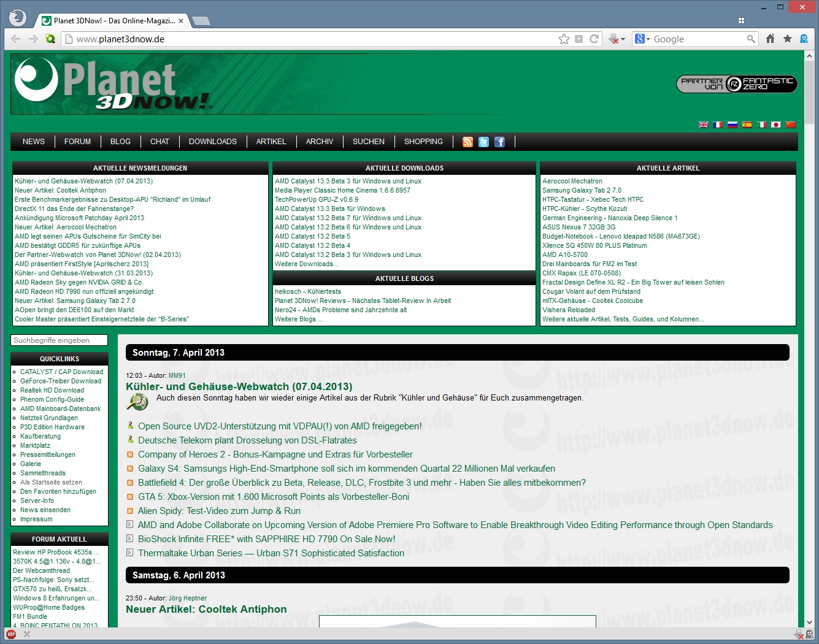Open the Kühler- und Gehäuse-Webwatch headline
The width and height of the screenshot is (819, 644).
coord(239,386)
